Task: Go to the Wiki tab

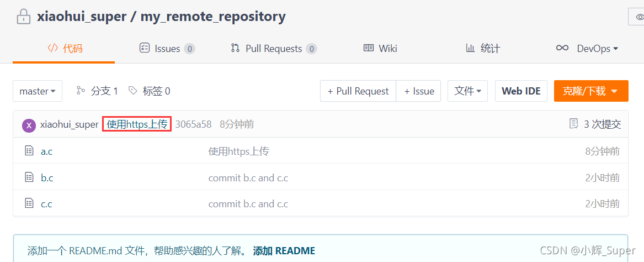Action: 380,49
